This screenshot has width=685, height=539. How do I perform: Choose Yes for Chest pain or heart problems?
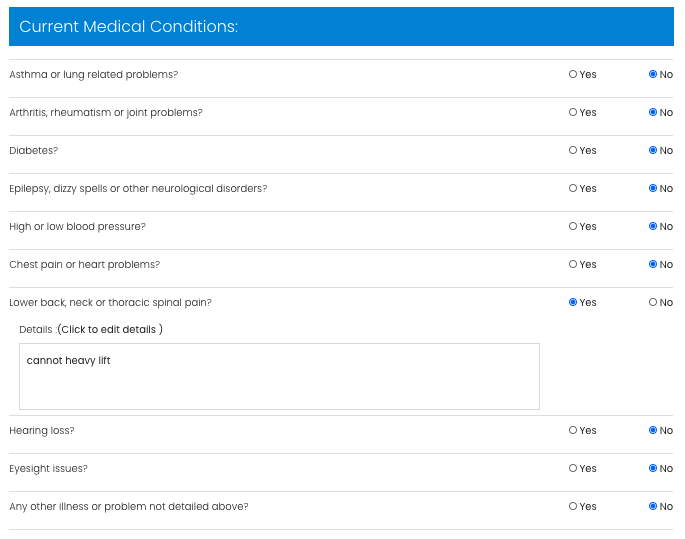573,264
